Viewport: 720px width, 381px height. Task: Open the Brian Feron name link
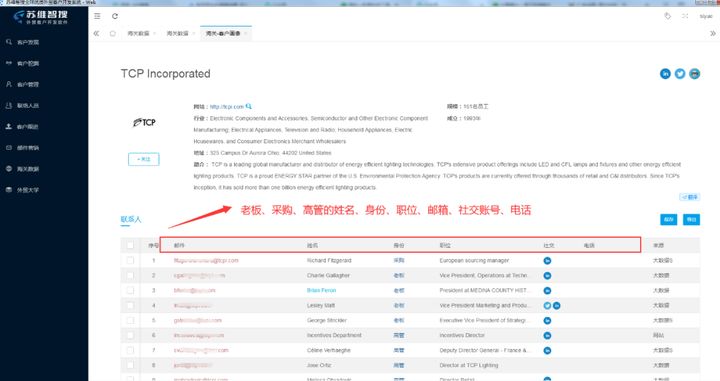321,291
